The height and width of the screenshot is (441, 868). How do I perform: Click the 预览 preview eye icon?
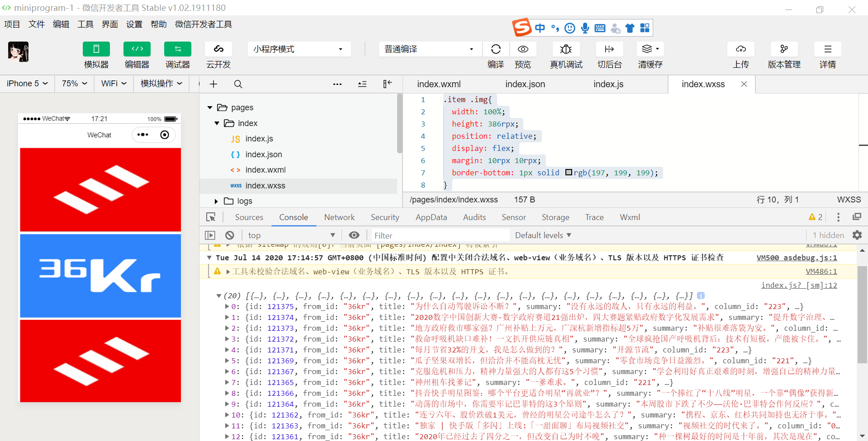point(523,49)
